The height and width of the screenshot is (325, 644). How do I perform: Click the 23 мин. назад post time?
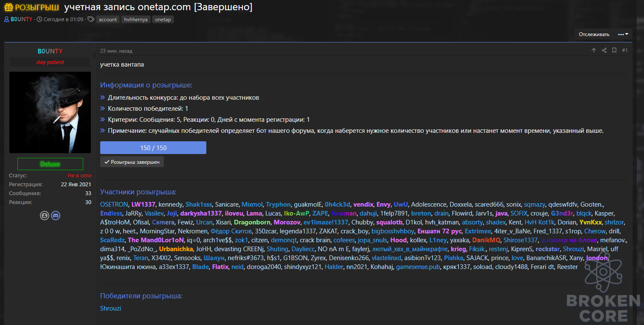coord(116,51)
